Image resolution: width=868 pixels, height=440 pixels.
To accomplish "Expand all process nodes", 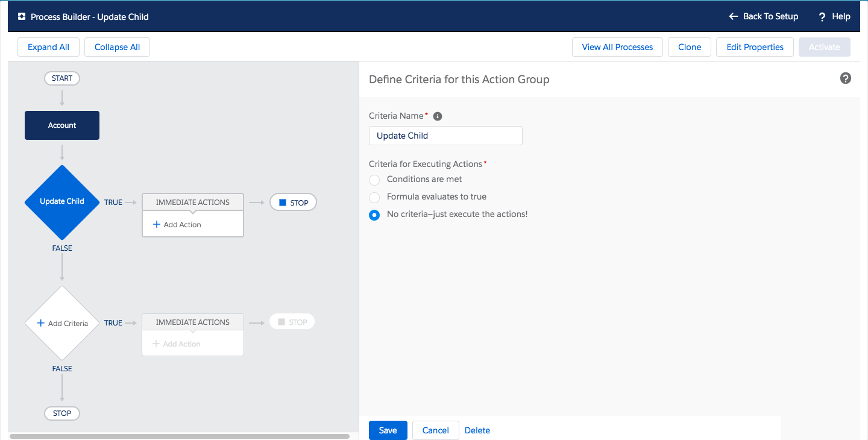I will pyautogui.click(x=48, y=47).
